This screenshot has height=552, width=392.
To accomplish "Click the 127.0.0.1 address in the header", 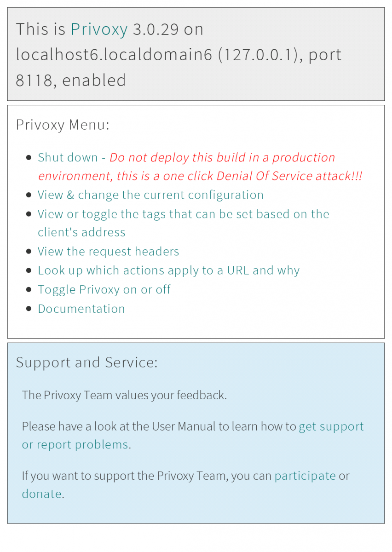I will pyautogui.click(x=259, y=55).
